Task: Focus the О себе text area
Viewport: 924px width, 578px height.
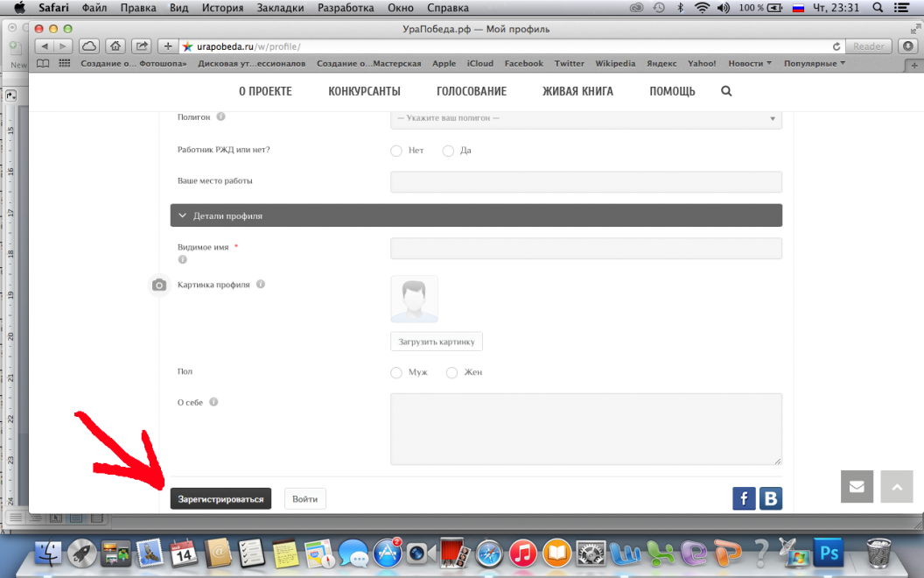Action: point(586,429)
